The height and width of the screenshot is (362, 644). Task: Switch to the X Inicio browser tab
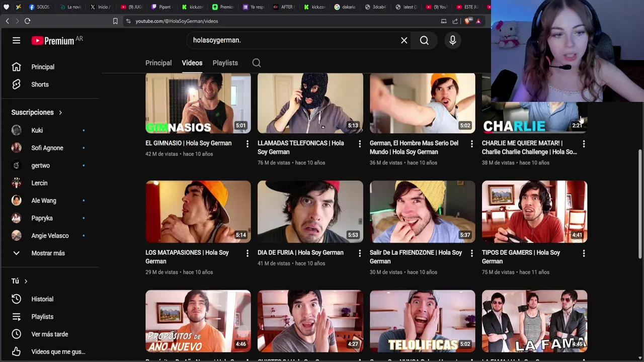tap(100, 7)
